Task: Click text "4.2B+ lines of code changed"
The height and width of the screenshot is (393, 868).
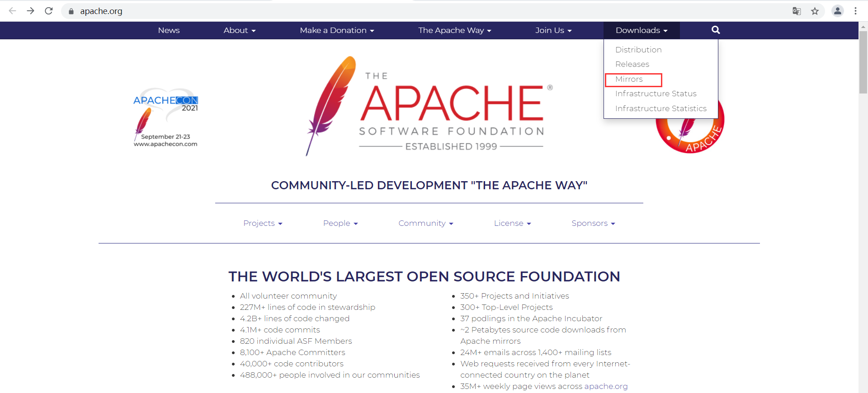Action: [x=295, y=318]
